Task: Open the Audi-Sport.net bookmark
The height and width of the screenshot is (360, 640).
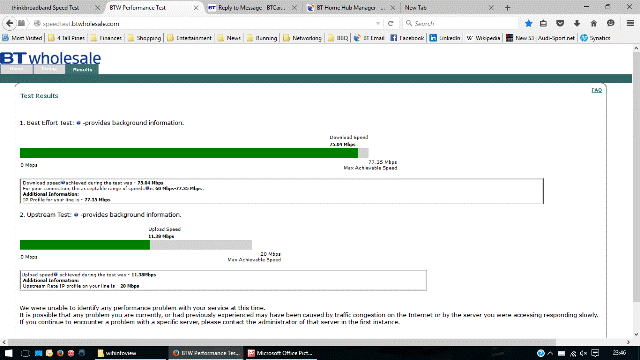Action: pos(540,38)
